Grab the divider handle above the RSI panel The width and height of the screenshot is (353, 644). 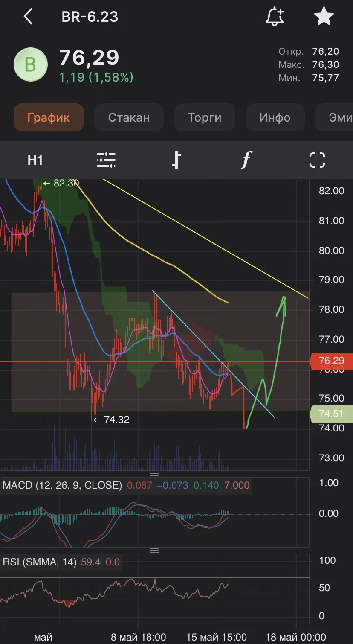point(154,551)
